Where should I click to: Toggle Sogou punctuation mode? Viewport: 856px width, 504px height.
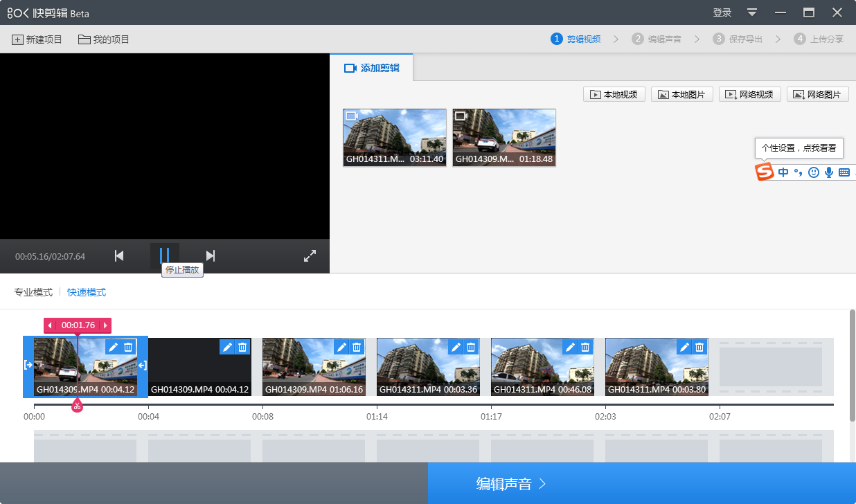click(x=799, y=172)
